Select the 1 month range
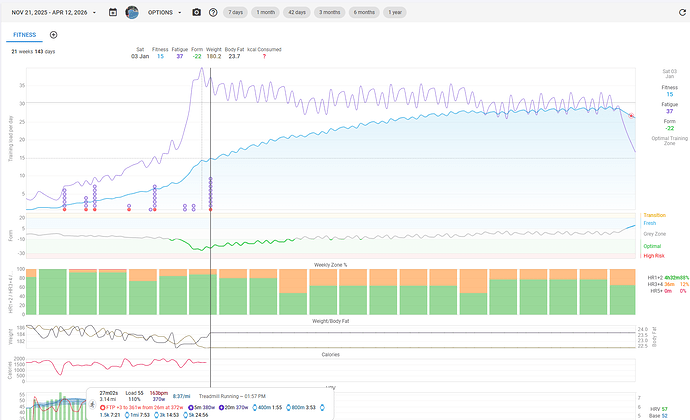Image resolution: width=690 pixels, height=420 pixels. pos(266,12)
